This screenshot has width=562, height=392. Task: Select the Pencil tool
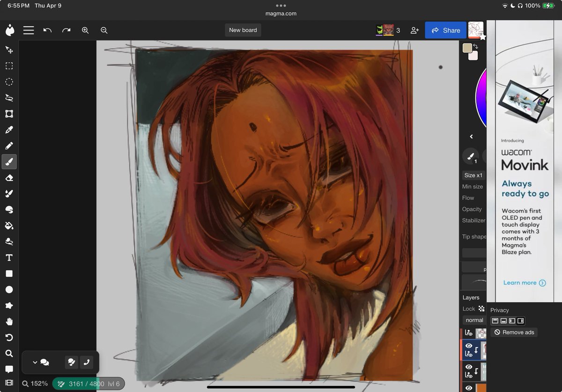pyautogui.click(x=9, y=145)
